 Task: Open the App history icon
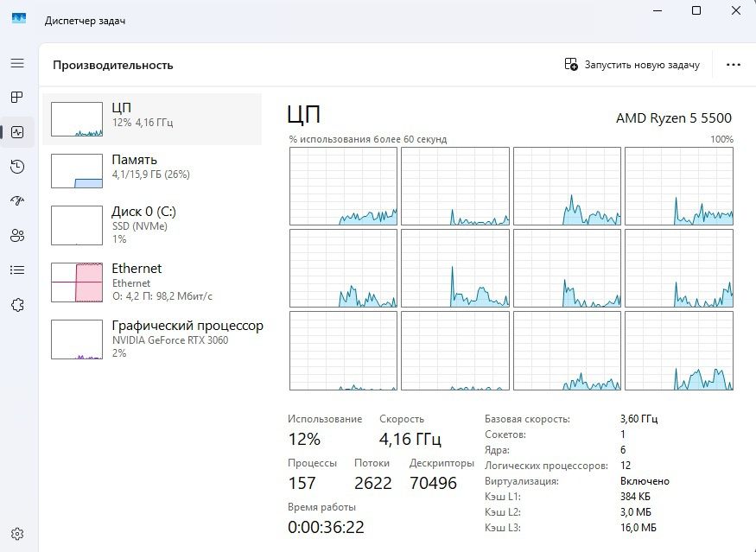pyautogui.click(x=17, y=167)
